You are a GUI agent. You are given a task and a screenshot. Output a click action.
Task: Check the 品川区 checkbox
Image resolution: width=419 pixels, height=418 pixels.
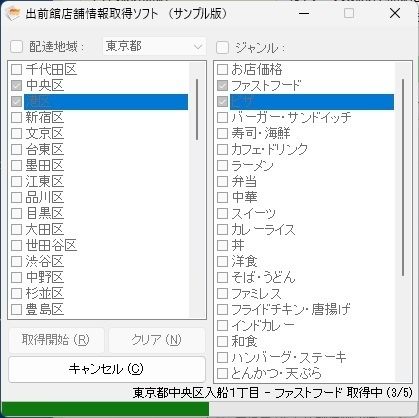[16, 197]
